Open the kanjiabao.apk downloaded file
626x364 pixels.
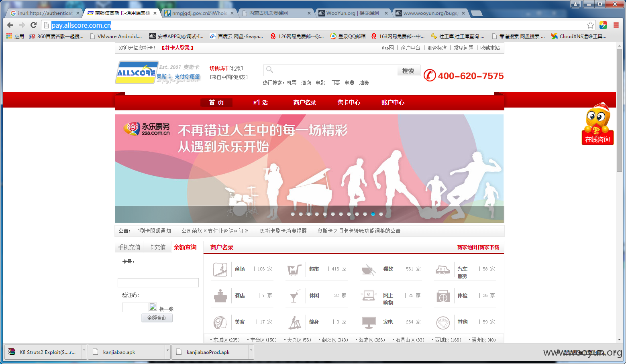point(126,352)
